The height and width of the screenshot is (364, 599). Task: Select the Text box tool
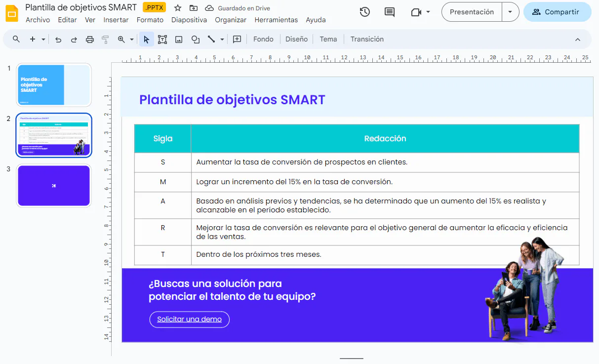point(162,39)
